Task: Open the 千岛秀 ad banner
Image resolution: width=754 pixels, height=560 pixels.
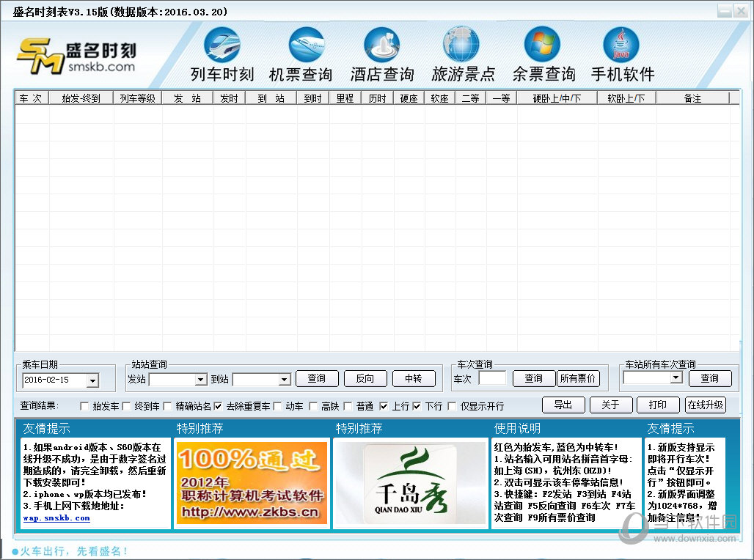Action: point(411,483)
